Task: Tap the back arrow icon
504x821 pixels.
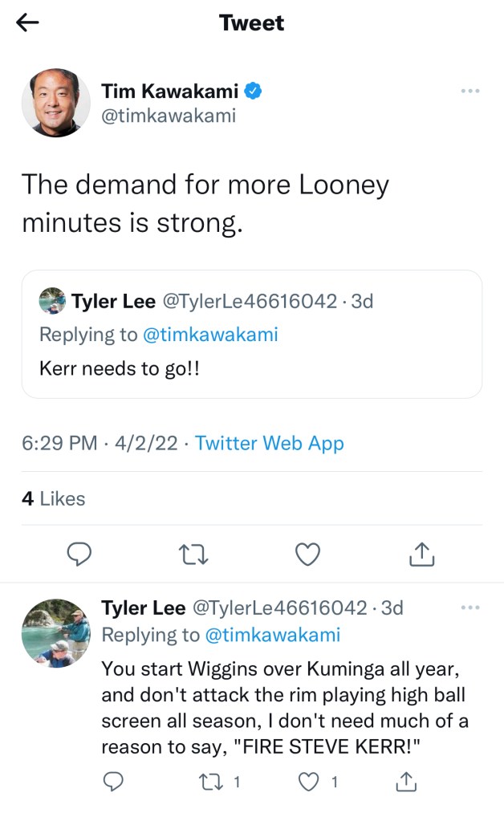Action: click(x=28, y=23)
